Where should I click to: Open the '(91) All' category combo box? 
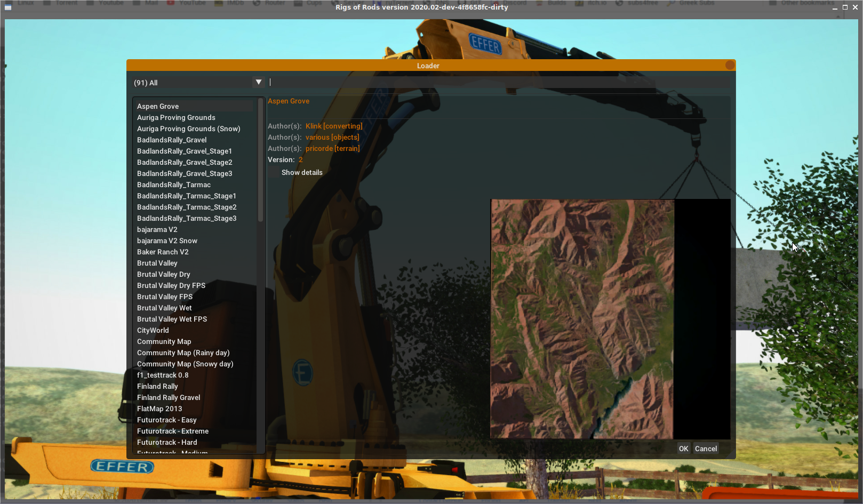(198, 82)
